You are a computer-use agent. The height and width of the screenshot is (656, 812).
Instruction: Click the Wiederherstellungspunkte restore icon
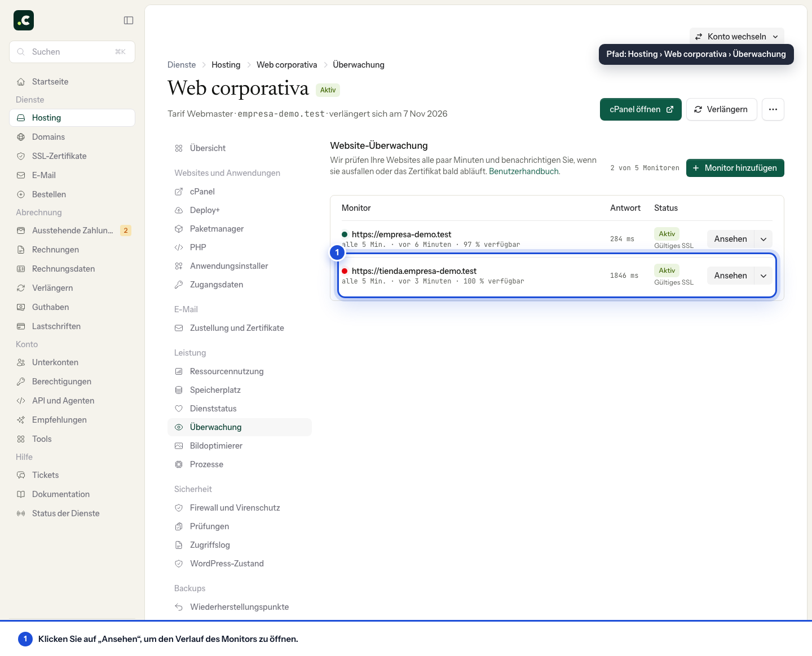pyautogui.click(x=179, y=607)
